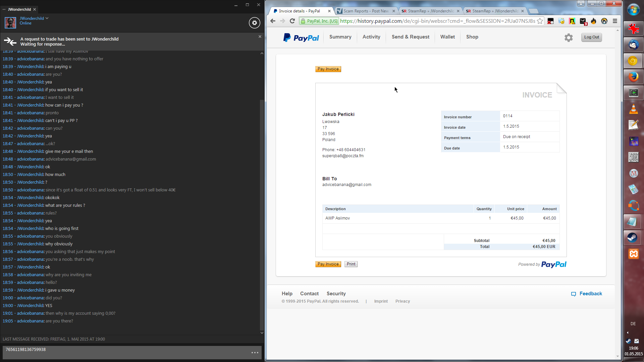Click the flame extension icon
This screenshot has width=644, height=362.
(x=593, y=21)
